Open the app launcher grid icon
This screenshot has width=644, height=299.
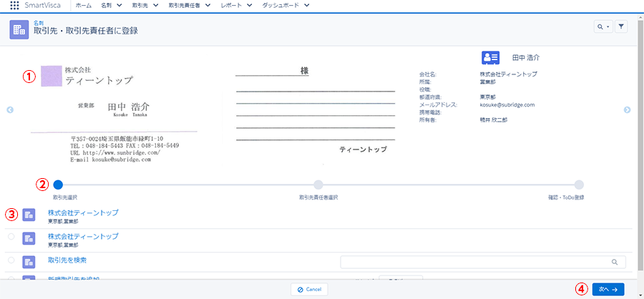[14, 6]
